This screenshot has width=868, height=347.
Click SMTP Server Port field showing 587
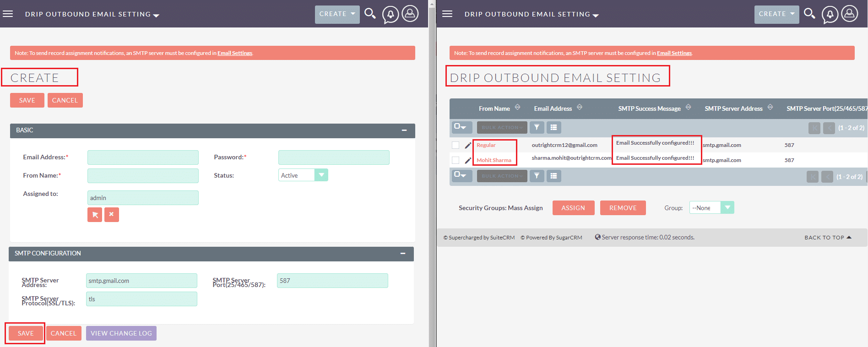pyautogui.click(x=332, y=281)
